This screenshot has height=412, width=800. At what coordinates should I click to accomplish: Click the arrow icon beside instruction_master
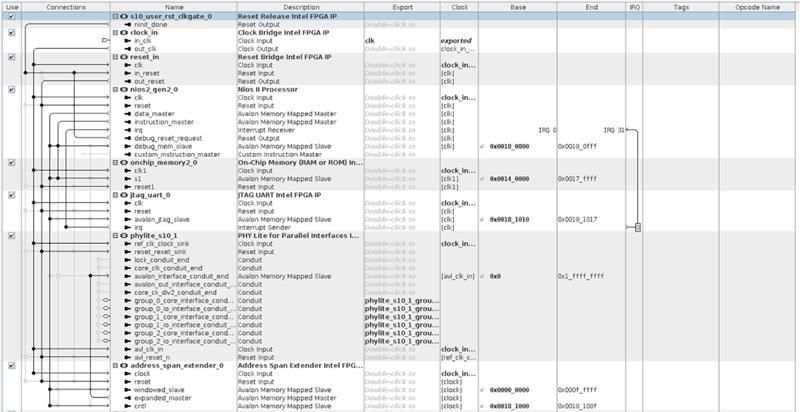(128, 122)
